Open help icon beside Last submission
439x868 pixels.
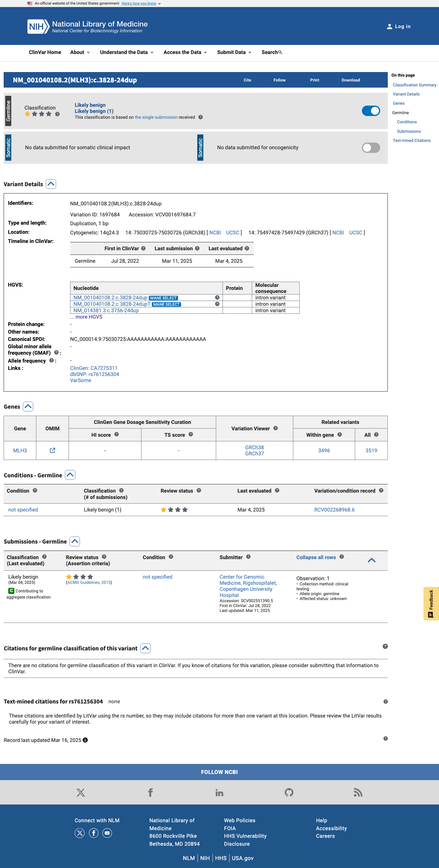(x=197, y=248)
